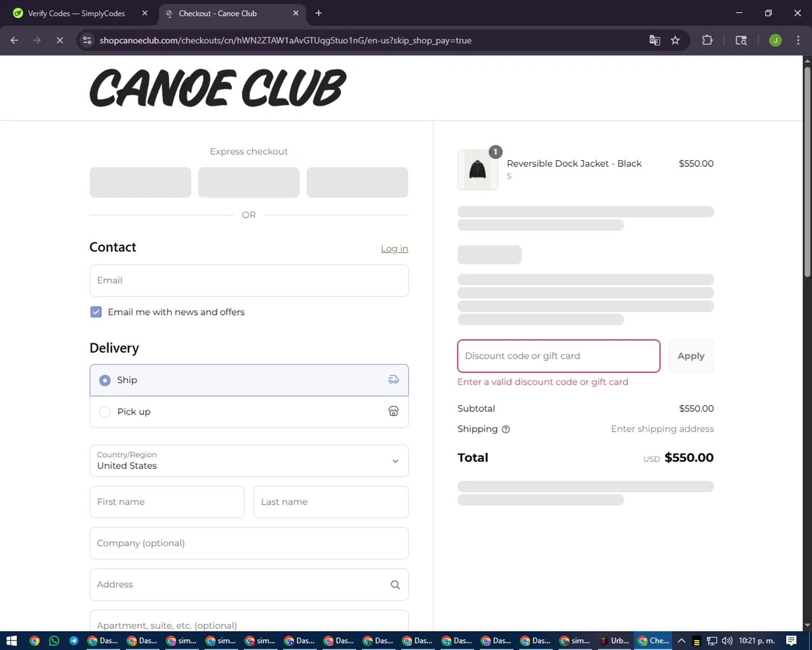
Task: Select the Ship delivery option
Action: (x=249, y=380)
